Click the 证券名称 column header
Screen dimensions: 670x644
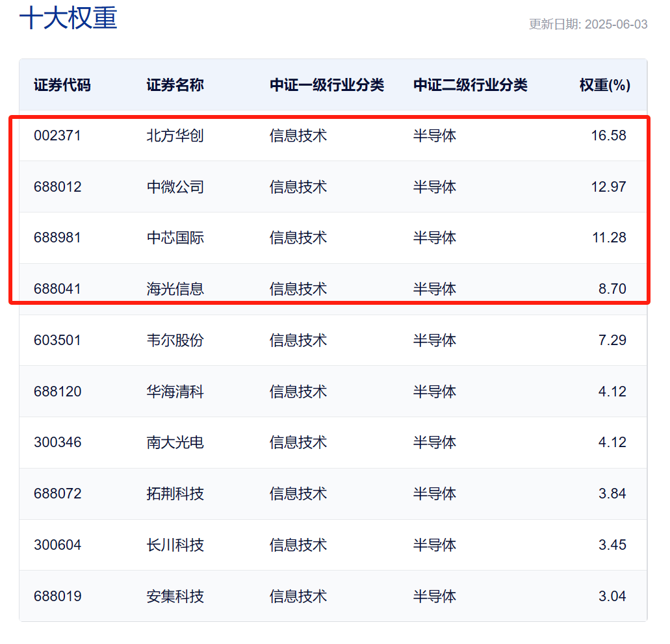click(x=175, y=85)
